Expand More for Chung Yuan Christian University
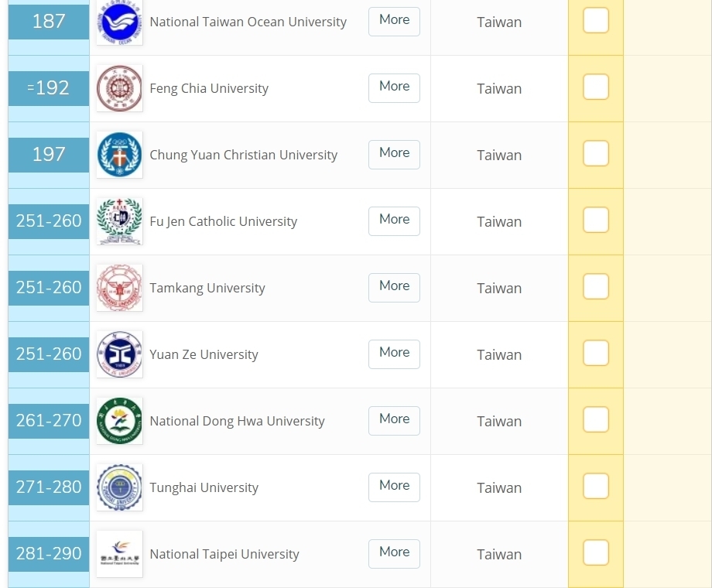This screenshot has height=588, width=712. 394,155
